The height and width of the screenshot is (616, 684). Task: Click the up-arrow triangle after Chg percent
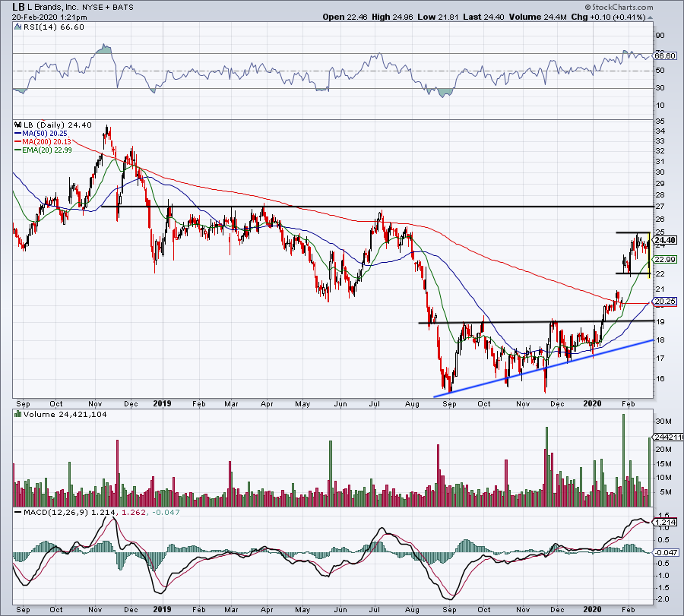651,18
